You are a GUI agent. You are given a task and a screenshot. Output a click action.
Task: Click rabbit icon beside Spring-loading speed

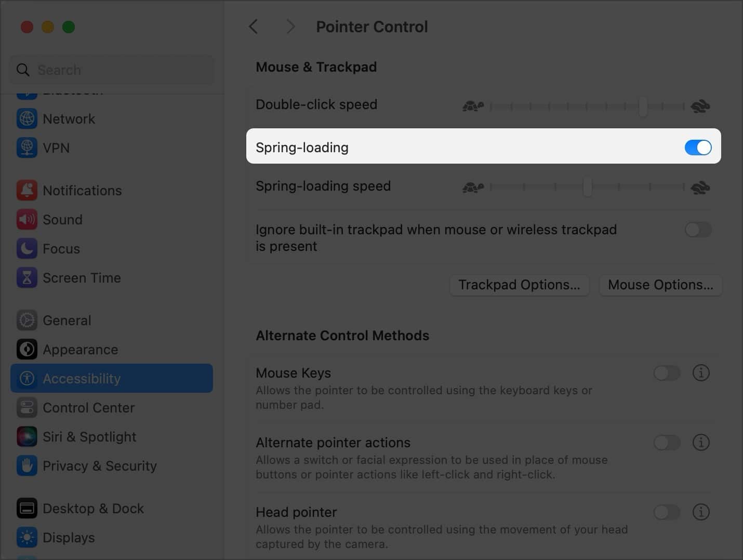click(x=700, y=188)
